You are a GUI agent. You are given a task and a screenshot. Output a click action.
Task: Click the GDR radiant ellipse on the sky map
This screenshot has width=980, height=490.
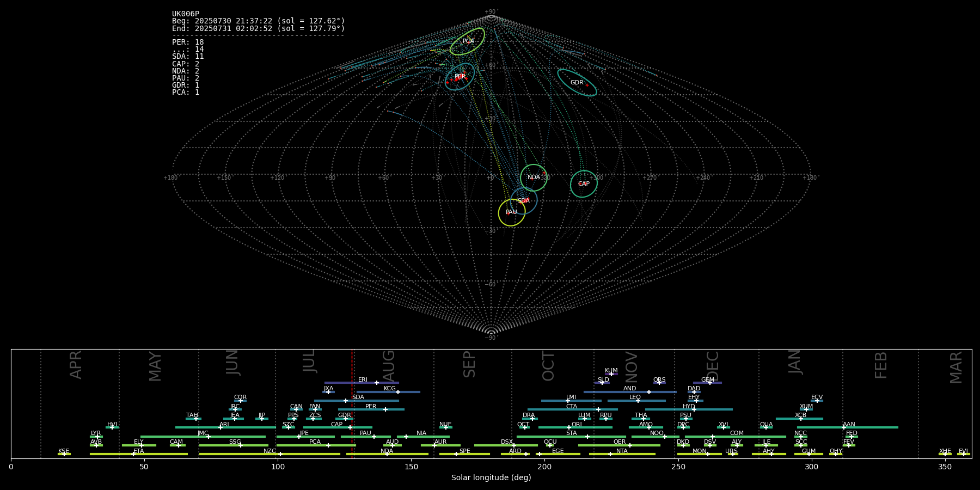point(577,83)
